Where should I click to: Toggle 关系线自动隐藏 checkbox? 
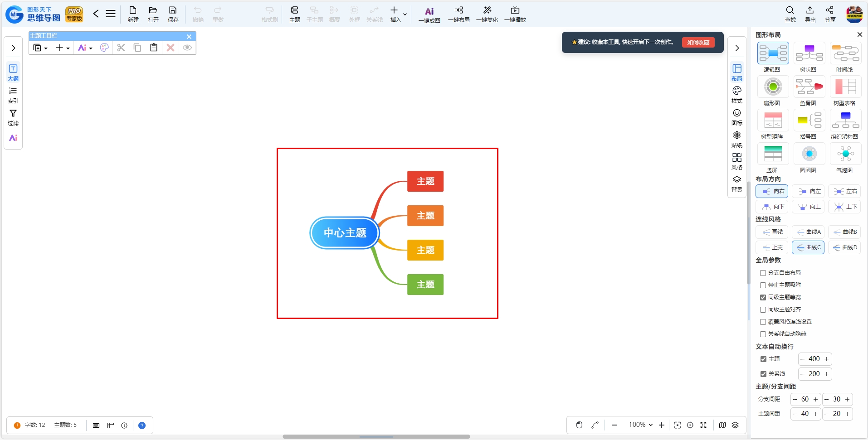763,334
